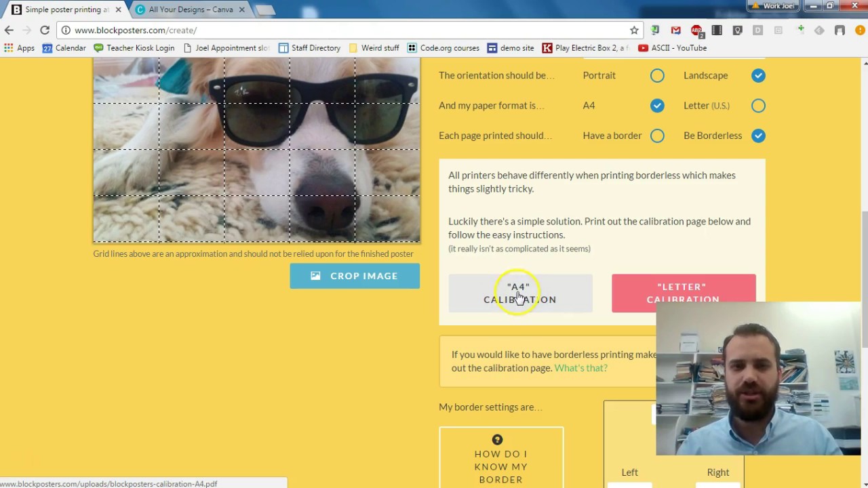Click the address bar URL field
The image size is (868, 488).
coord(349,30)
